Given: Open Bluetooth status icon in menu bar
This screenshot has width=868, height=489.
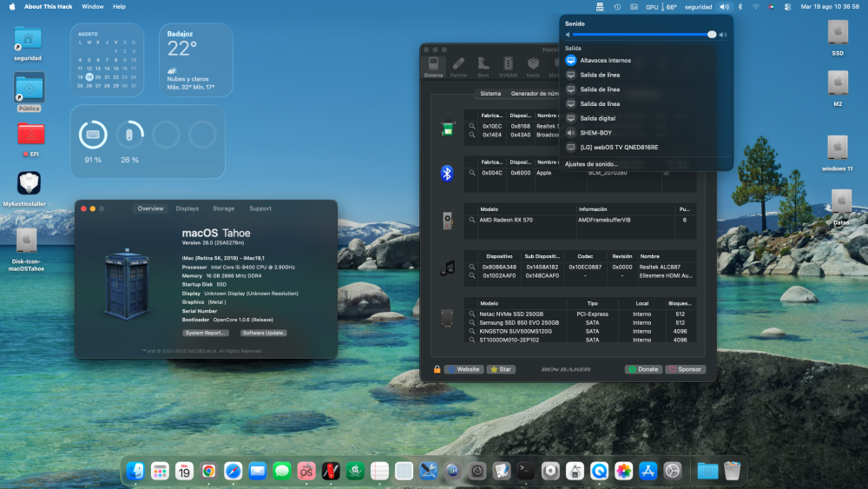Looking at the screenshot, I should (740, 7).
